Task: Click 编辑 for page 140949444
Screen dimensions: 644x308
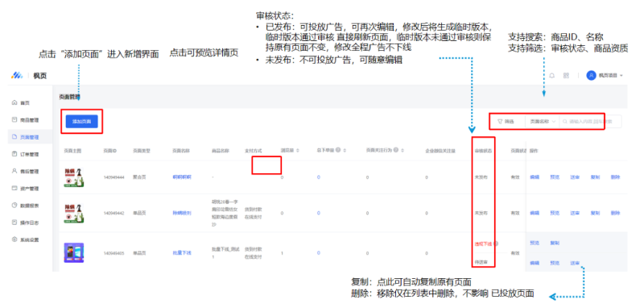Action: [534, 177]
